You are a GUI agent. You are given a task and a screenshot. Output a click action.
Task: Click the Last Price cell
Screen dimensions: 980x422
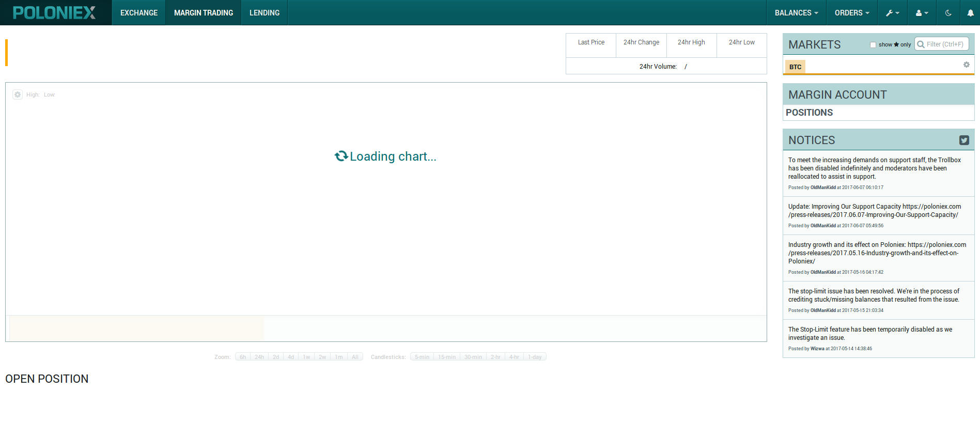(x=591, y=45)
